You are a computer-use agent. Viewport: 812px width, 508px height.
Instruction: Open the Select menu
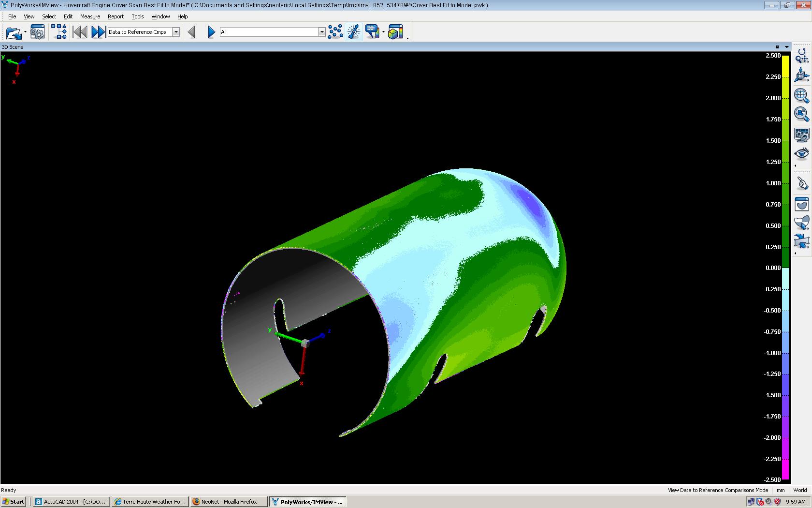pos(49,16)
